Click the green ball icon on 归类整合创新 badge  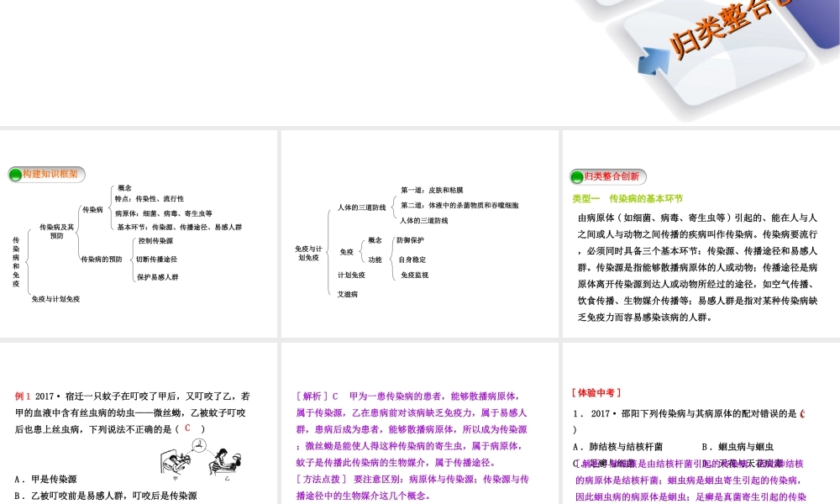point(577,176)
